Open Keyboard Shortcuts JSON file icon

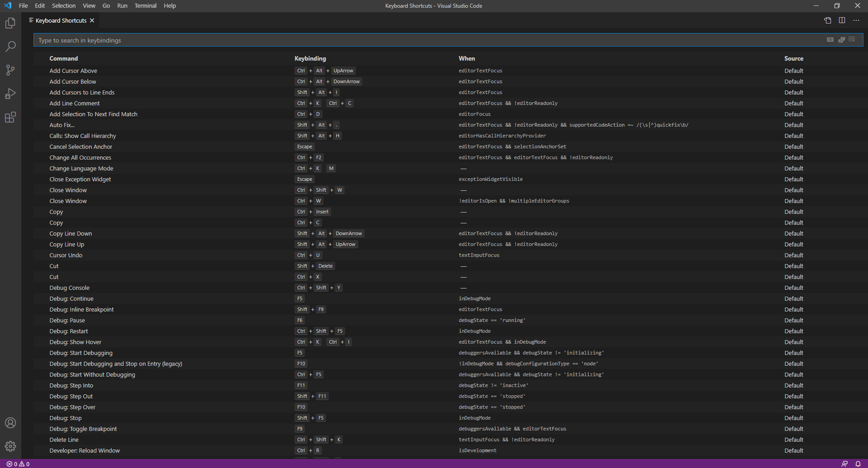[827, 21]
